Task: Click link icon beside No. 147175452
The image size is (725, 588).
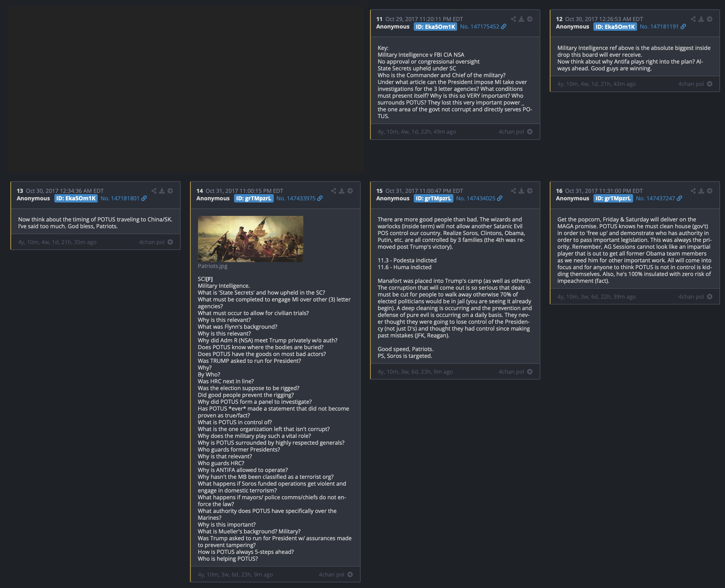Action: (504, 26)
